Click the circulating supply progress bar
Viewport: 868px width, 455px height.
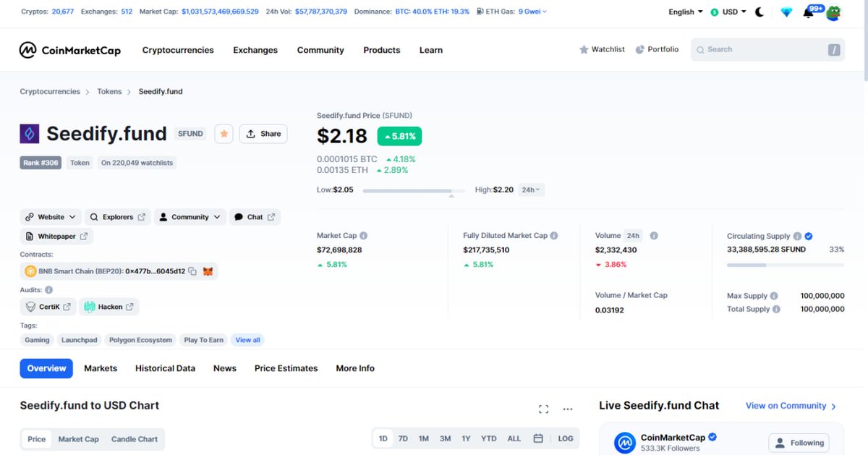coord(786,265)
